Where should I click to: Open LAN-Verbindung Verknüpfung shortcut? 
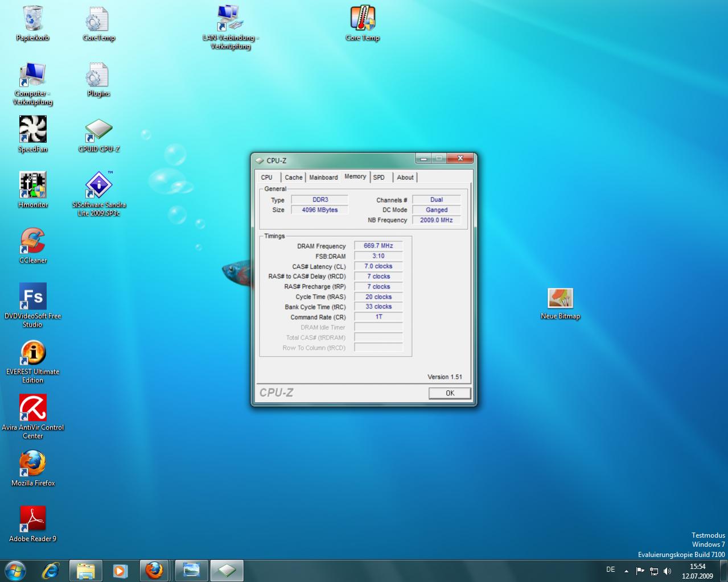coord(231,27)
